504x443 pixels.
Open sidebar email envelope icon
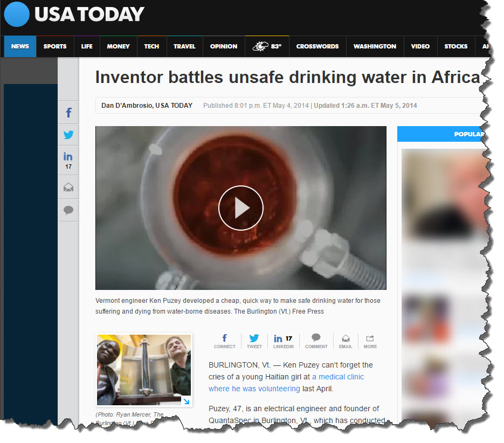coord(68,187)
